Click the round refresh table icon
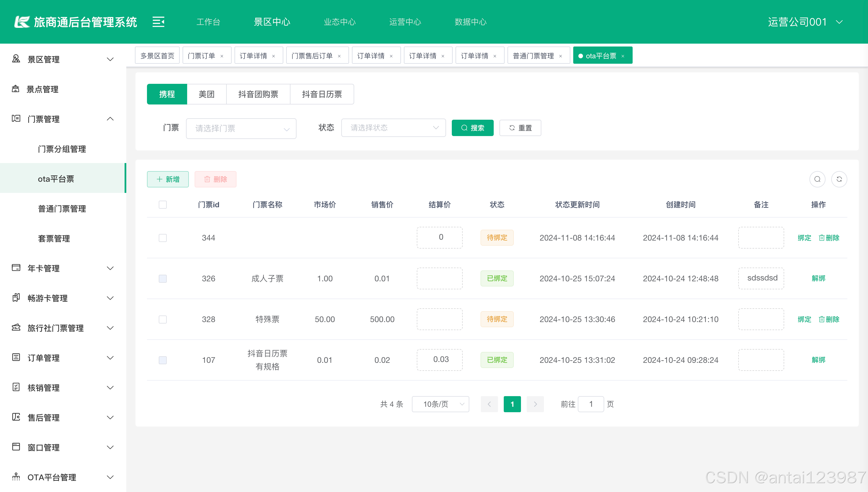Screen dimensions: 868x492 point(839,179)
